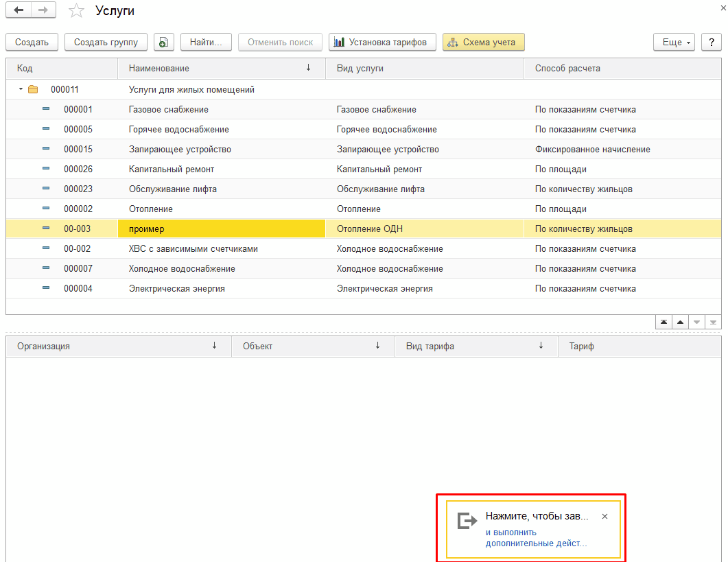Click the copy item icon in the toolbar
The width and height of the screenshot is (728, 562).
[x=163, y=43]
